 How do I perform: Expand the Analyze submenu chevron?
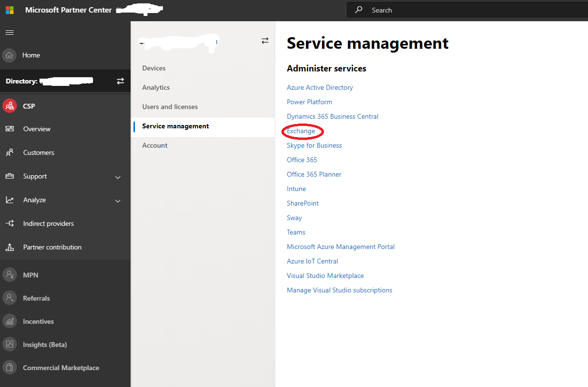click(118, 201)
